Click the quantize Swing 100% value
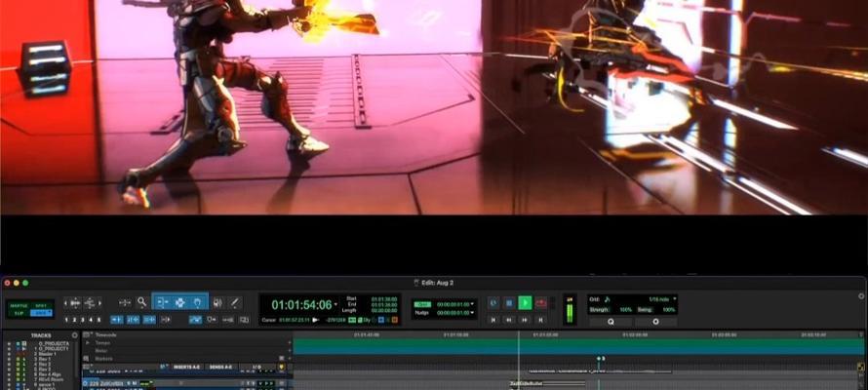 tap(669, 310)
